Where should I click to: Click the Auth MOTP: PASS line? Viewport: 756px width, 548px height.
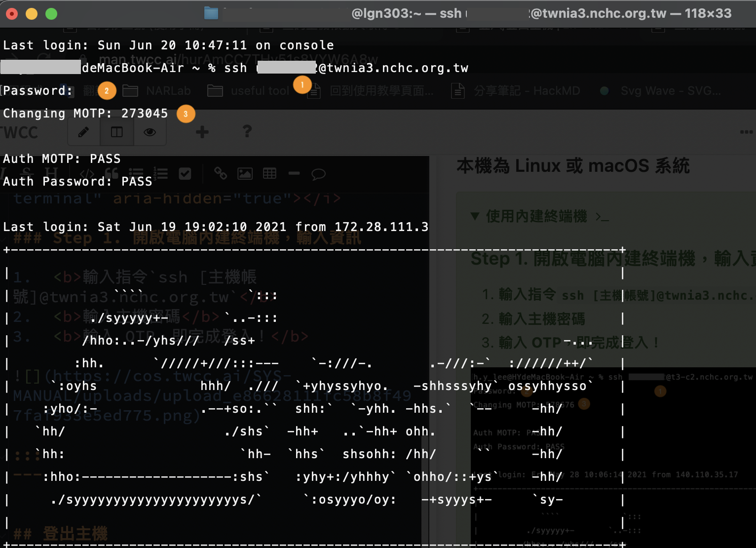[62, 159]
